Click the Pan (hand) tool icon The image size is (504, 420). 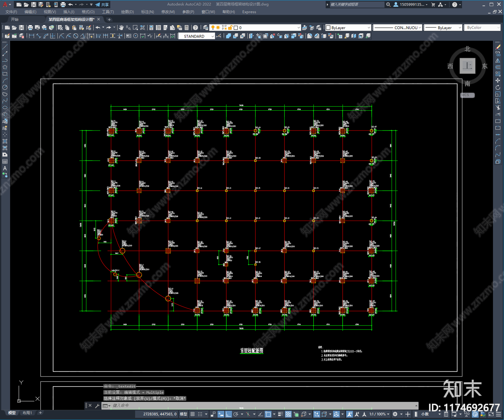(x=121, y=28)
